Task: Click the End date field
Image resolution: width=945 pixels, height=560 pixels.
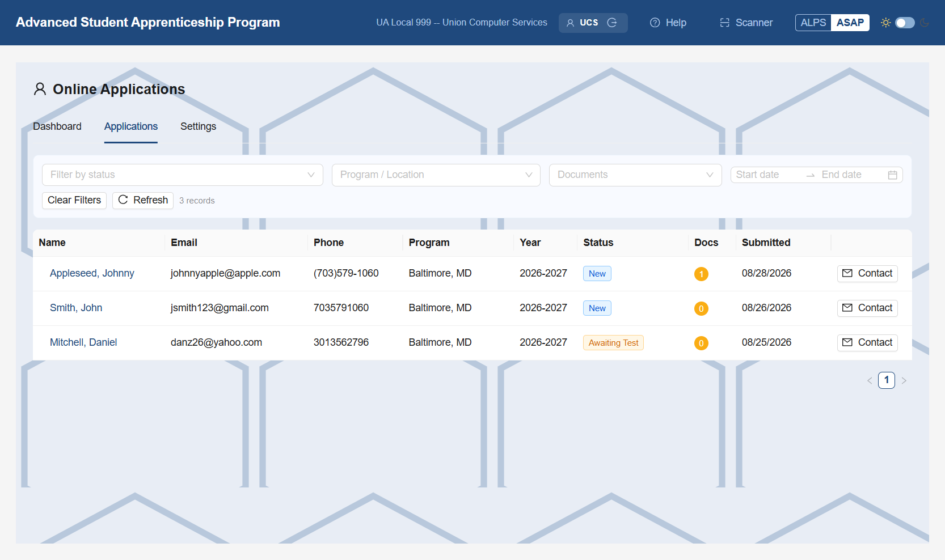Action: coord(850,175)
